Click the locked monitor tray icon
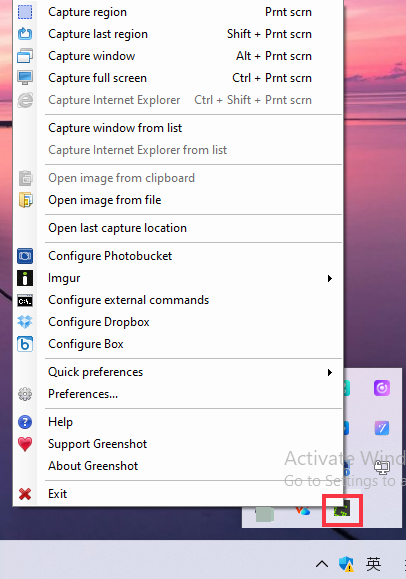Image resolution: width=406 pixels, height=579 pixels. [382, 467]
